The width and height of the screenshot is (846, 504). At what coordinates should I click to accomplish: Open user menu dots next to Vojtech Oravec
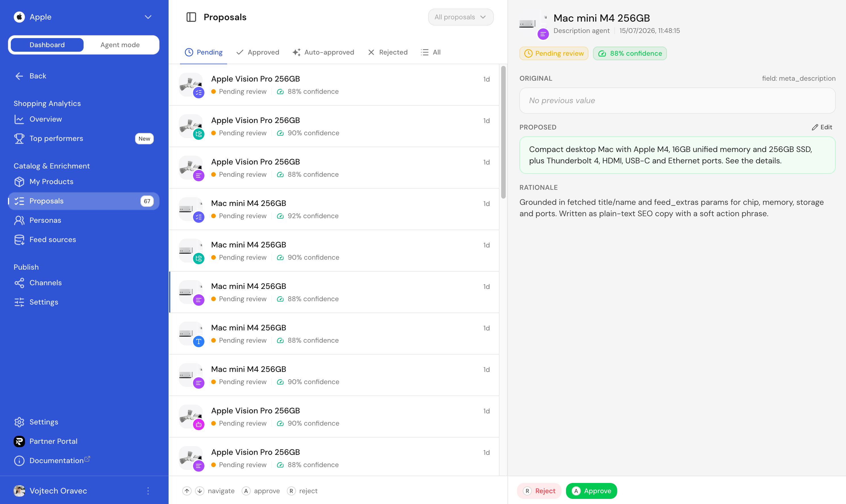click(x=148, y=491)
